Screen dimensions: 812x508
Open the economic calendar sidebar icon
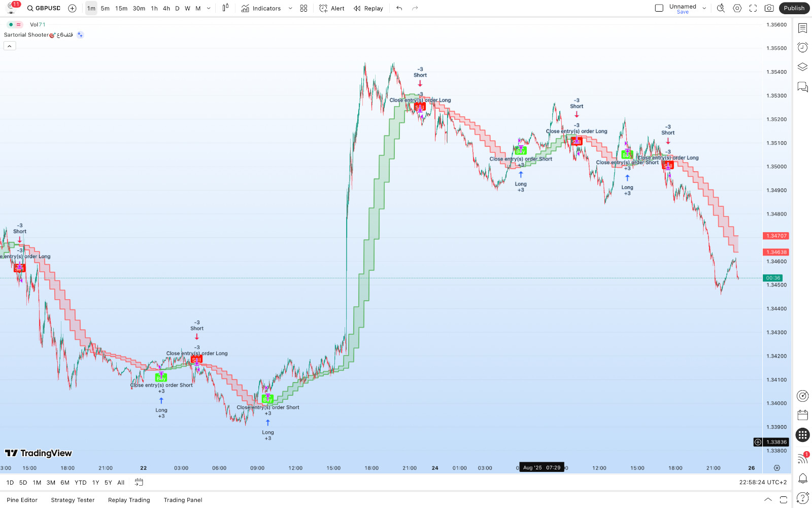click(802, 415)
